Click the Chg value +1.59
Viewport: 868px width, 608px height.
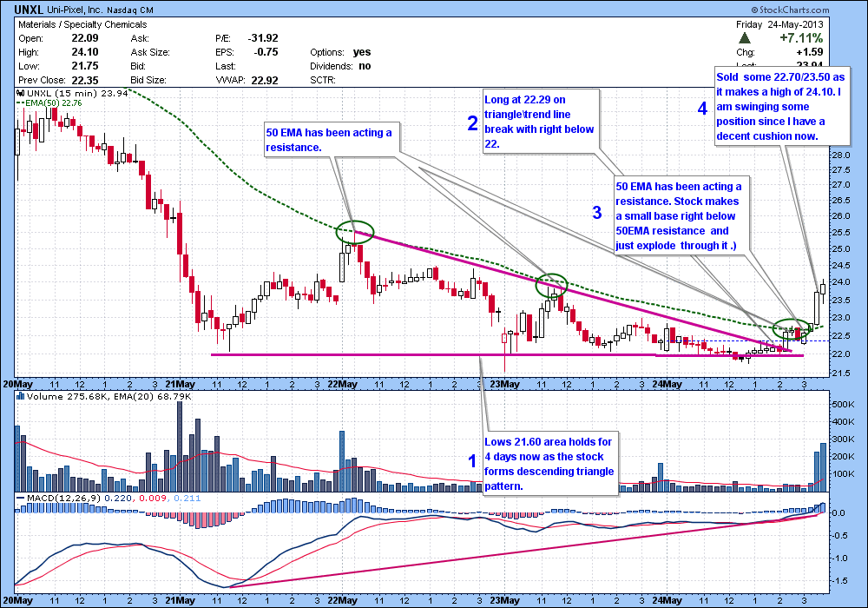coord(810,52)
